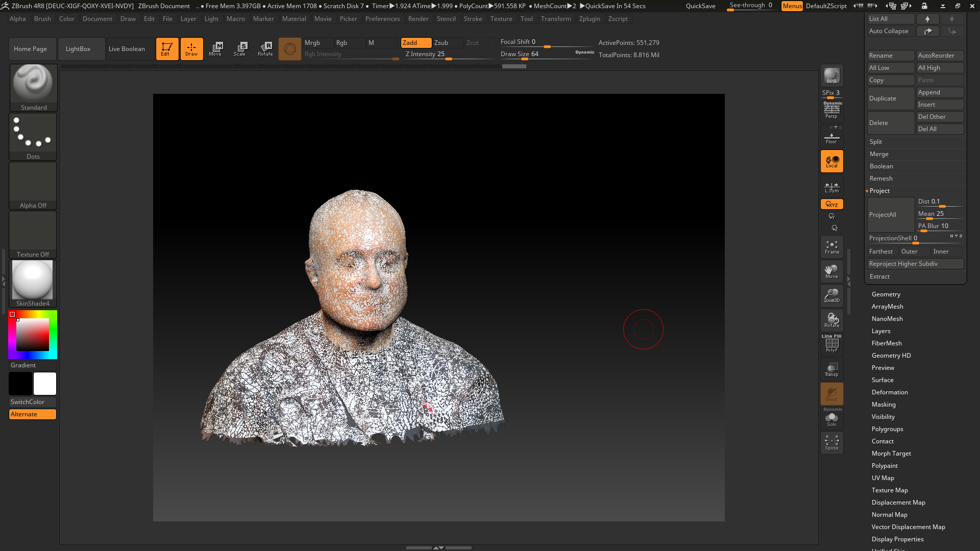Expand the UV Map subpalette
This screenshot has width=980, height=551.
coord(883,478)
